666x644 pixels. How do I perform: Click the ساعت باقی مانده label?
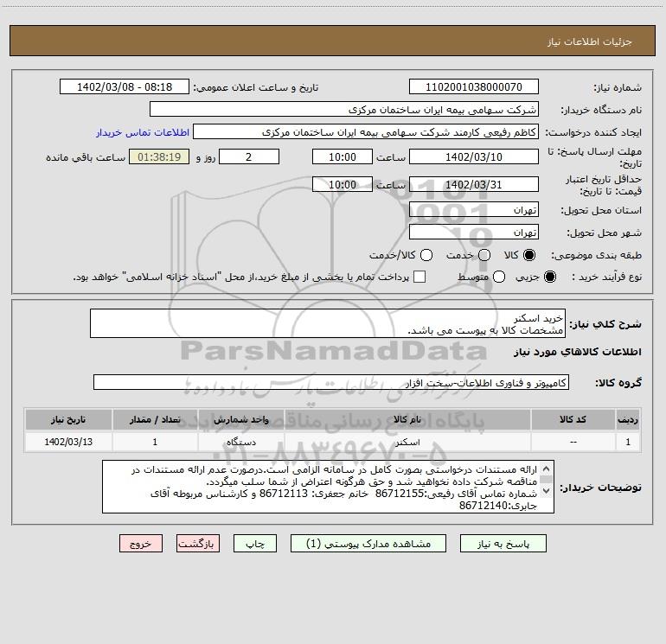[x=86, y=157]
